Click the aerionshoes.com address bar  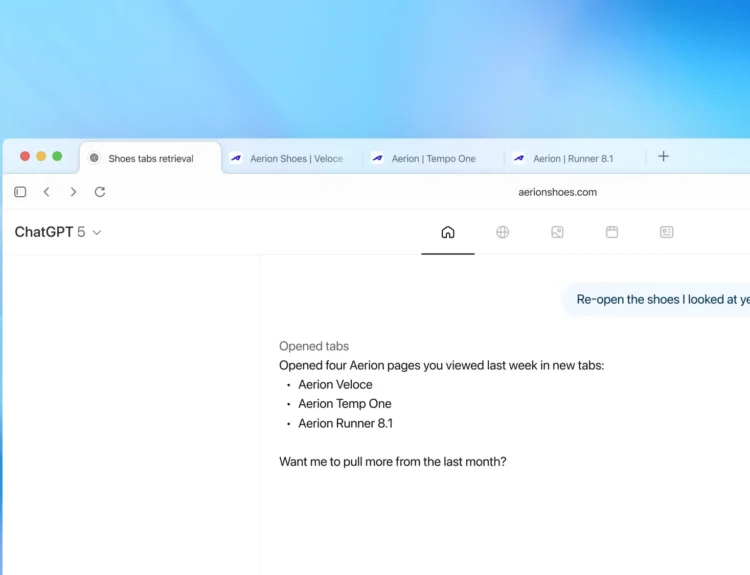tap(558, 192)
